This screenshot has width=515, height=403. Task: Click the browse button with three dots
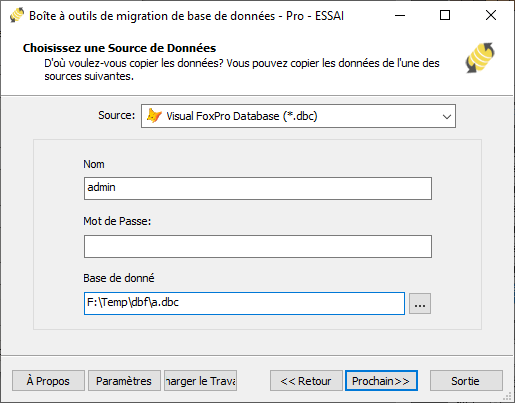[420, 304]
